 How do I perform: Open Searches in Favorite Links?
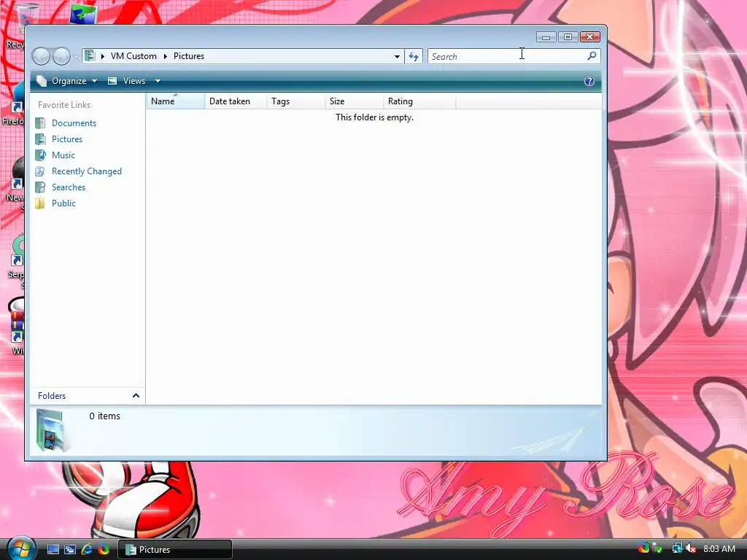click(68, 187)
